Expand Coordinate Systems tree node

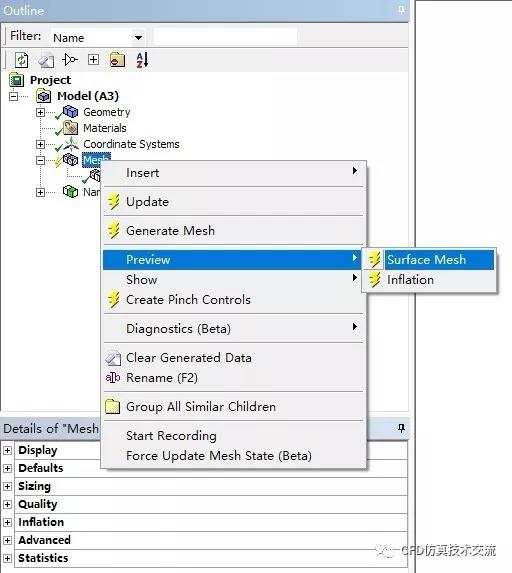click(x=40, y=144)
